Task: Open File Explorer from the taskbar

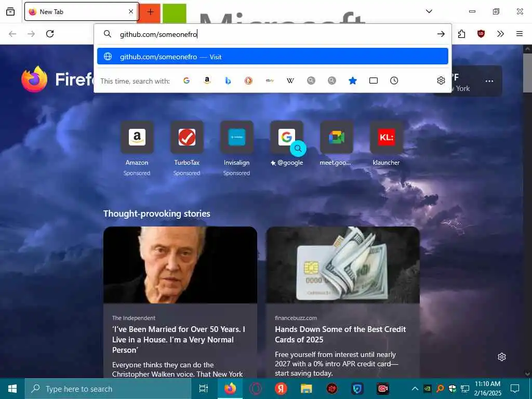Action: (x=307, y=389)
